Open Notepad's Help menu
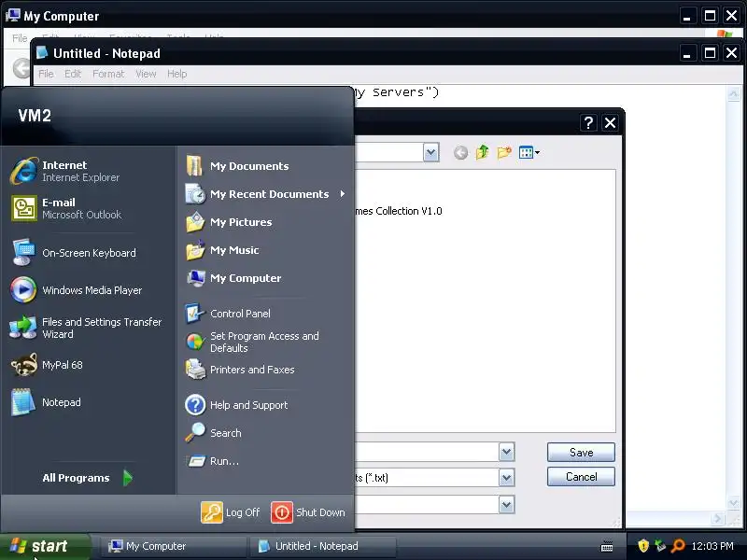Image resolution: width=747 pixels, height=560 pixels. pos(176,74)
